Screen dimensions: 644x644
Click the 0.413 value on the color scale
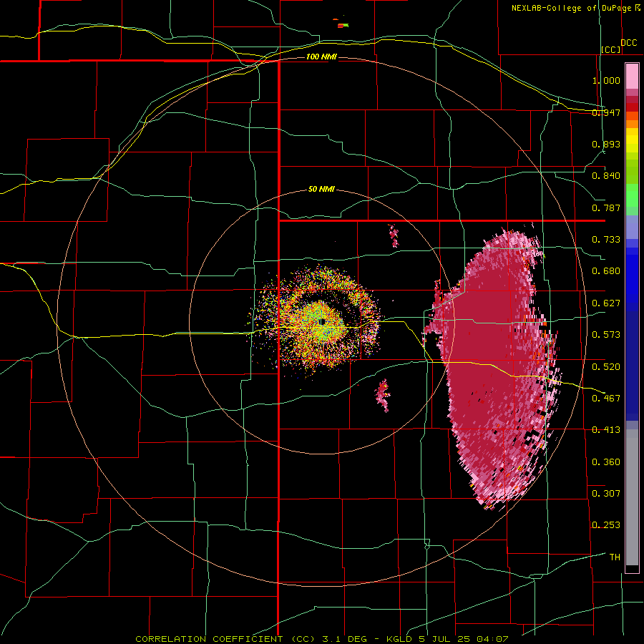click(x=606, y=430)
